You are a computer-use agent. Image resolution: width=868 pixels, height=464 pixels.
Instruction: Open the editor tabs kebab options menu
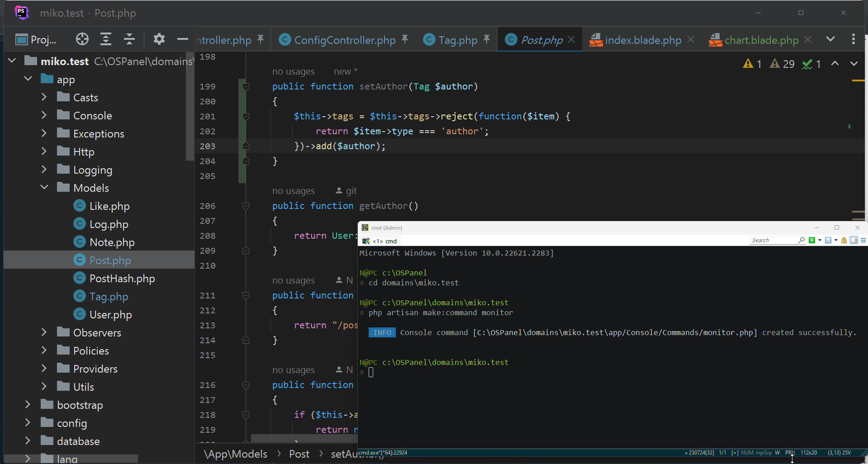tap(853, 39)
